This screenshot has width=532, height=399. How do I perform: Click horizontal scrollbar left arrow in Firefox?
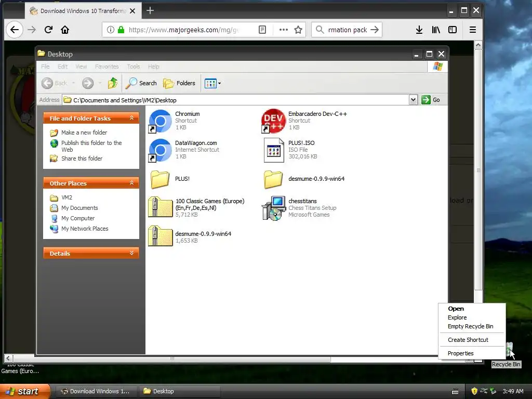(8, 358)
